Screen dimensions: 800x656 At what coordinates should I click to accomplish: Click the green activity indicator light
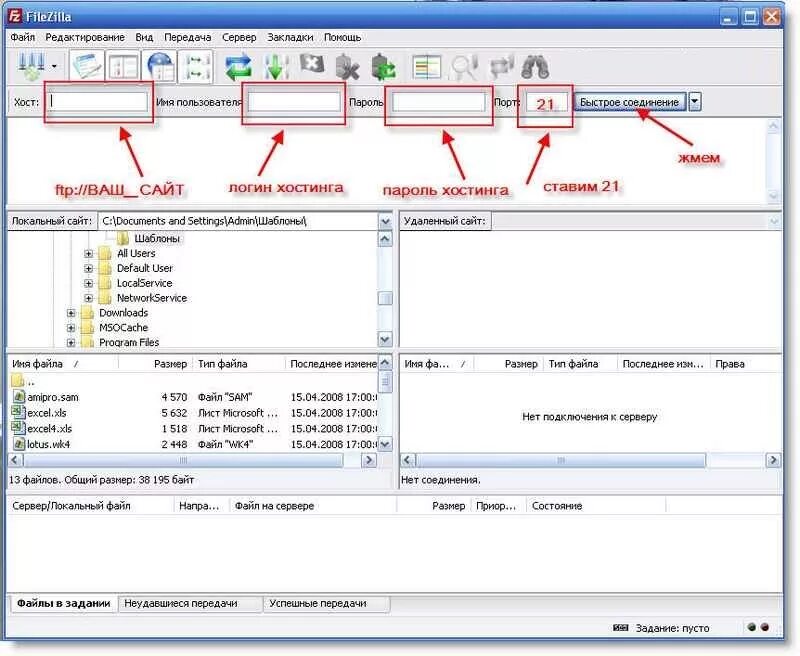tap(752, 627)
